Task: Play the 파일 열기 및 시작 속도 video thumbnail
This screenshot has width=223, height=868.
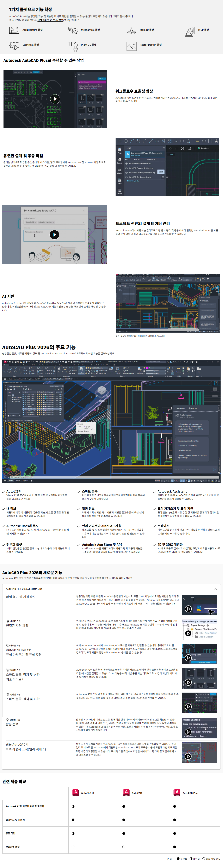Action: tap(188, 609)
